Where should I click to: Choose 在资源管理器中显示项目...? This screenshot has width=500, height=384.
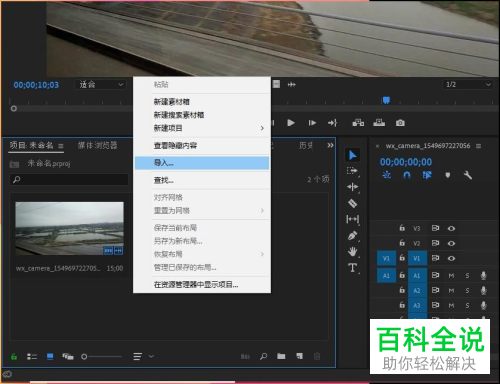click(202, 285)
